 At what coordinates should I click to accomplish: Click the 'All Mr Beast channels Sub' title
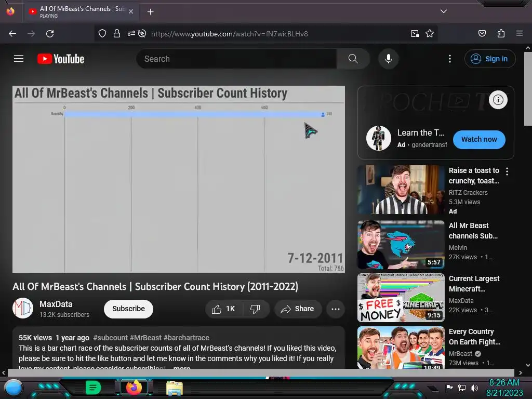473,231
